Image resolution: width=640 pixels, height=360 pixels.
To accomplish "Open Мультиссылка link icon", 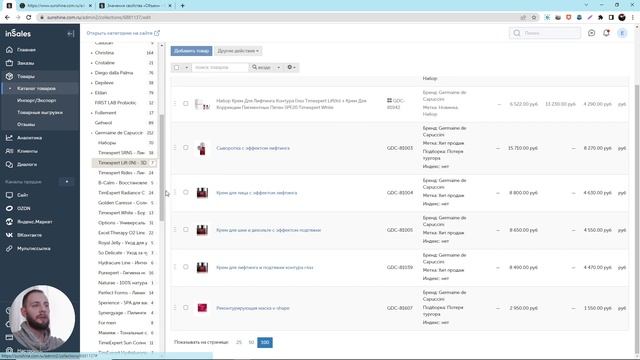I will [9, 249].
